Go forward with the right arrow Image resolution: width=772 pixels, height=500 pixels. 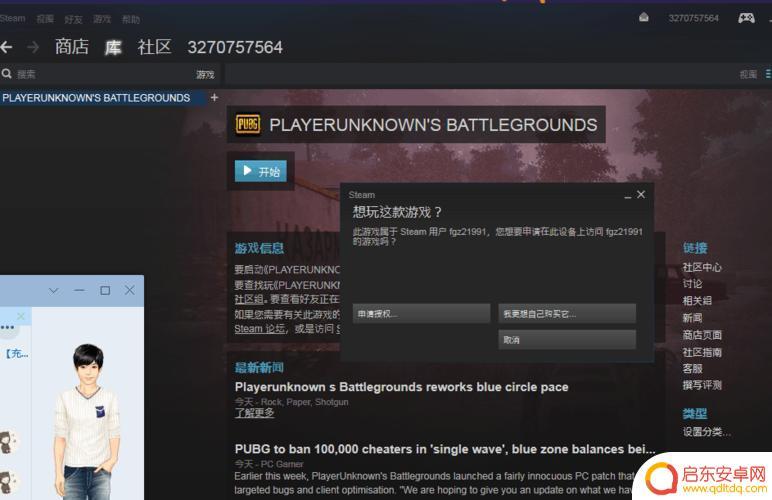click(x=33, y=47)
